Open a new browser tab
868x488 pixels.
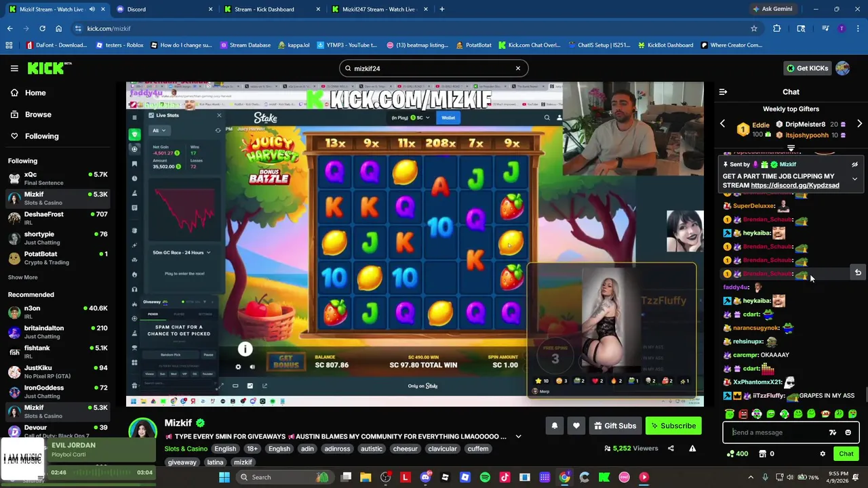[441, 9]
